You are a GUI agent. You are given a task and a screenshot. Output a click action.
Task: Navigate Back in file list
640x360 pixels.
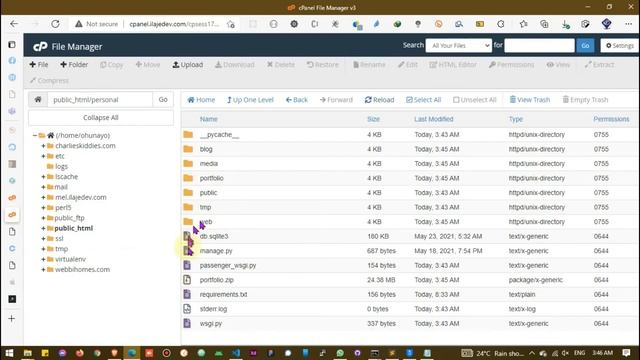click(x=297, y=100)
